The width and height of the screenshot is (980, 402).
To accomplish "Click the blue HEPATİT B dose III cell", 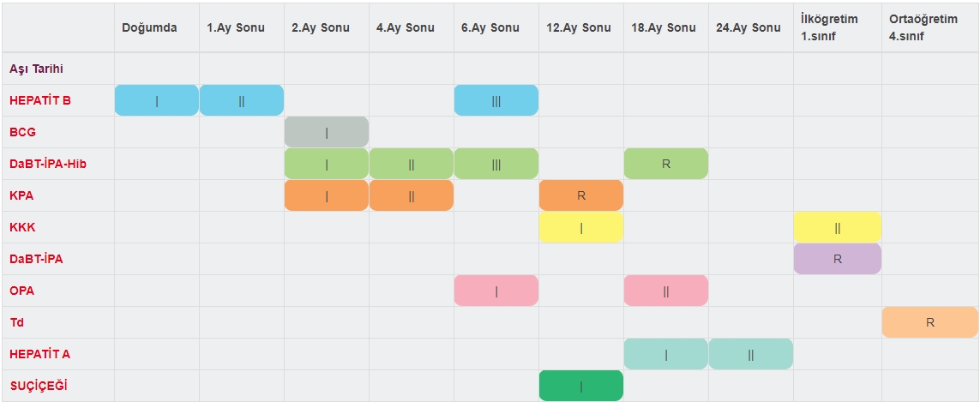I will tap(496, 100).
